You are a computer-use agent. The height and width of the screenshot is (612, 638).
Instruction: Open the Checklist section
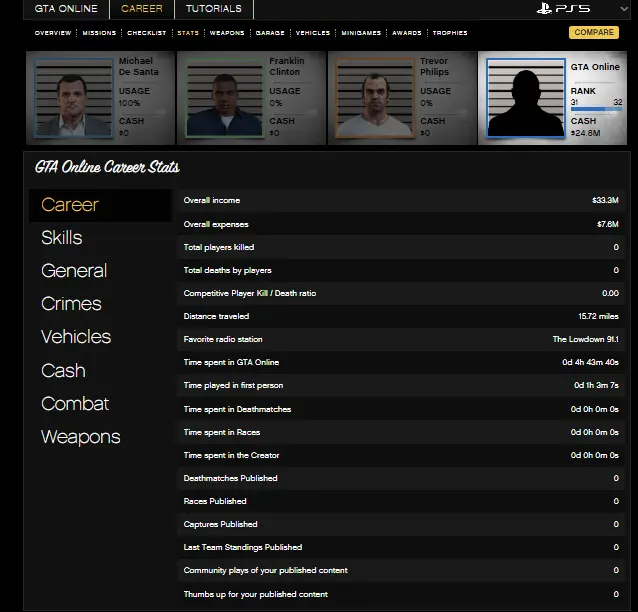click(146, 33)
